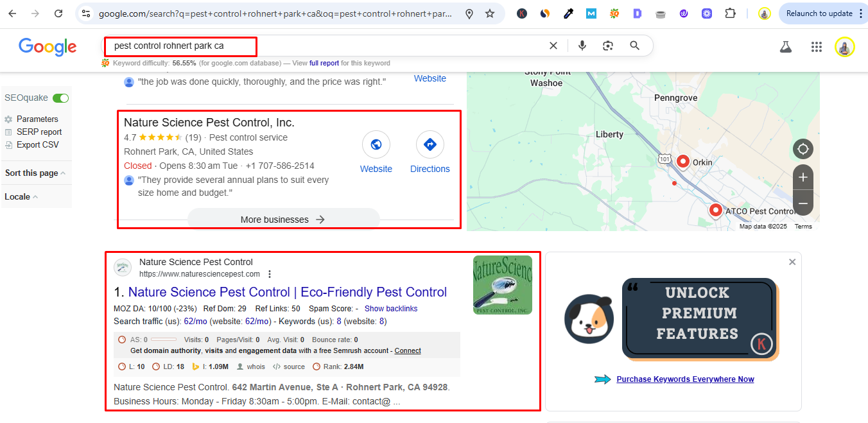
Task: Open the SERP report
Action: (x=39, y=132)
